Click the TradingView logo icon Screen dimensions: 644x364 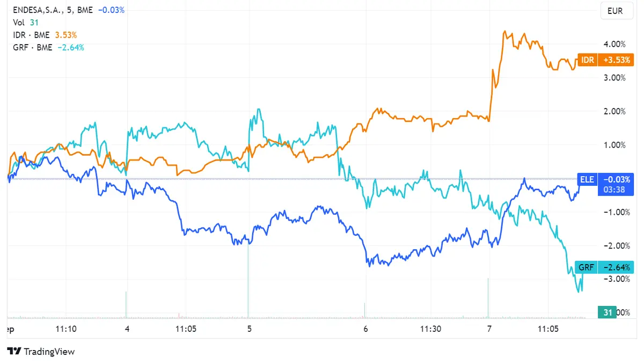click(x=13, y=352)
